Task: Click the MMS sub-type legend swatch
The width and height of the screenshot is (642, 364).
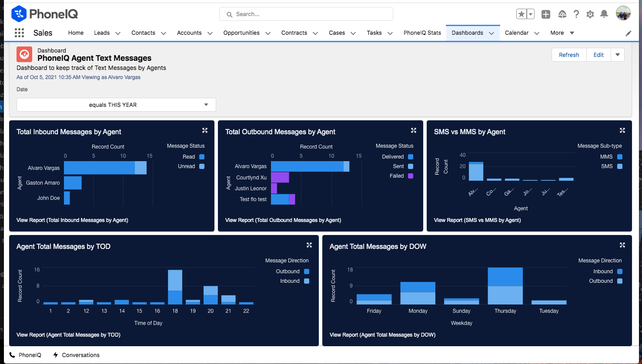Action: pos(620,157)
